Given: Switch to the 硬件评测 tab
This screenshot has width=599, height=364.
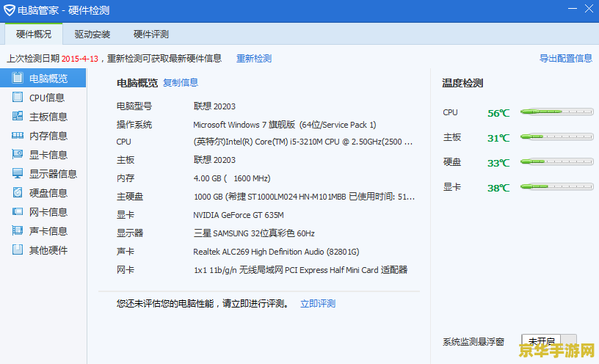Looking at the screenshot, I should pos(151,34).
